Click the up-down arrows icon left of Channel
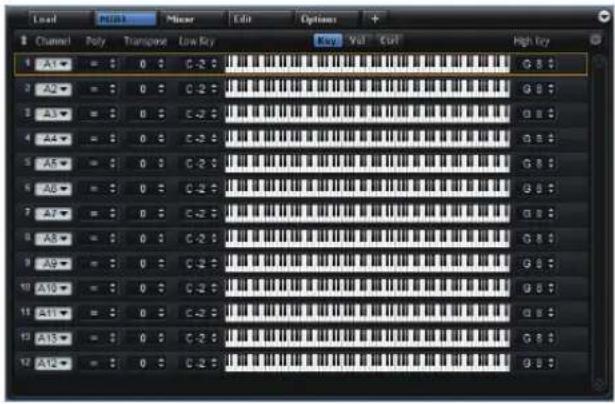The image size is (615, 404). point(24,40)
